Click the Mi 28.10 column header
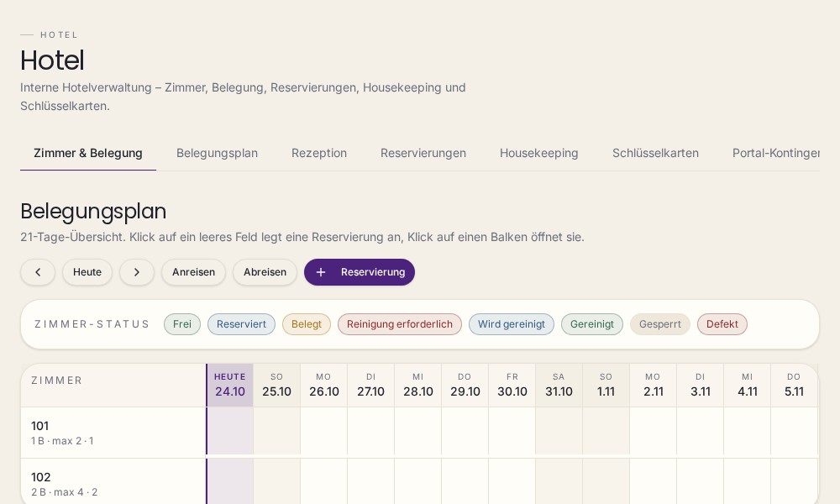This screenshot has height=504, width=840. (x=417, y=385)
